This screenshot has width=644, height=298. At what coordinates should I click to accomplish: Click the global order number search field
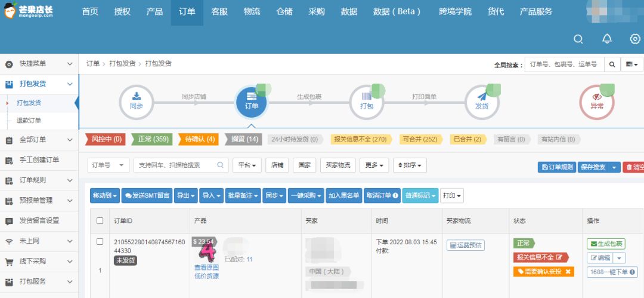point(563,64)
